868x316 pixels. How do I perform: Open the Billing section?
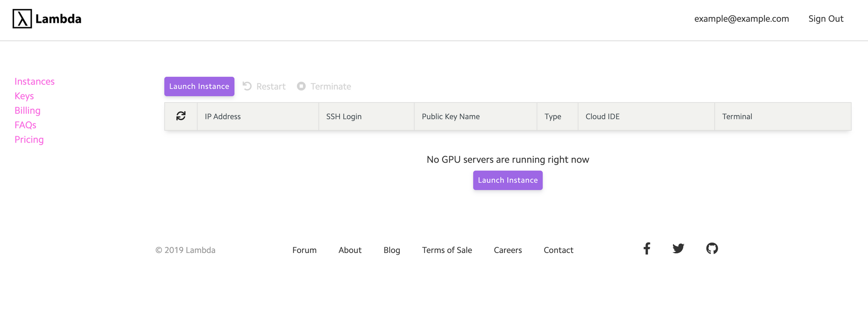tap(27, 110)
